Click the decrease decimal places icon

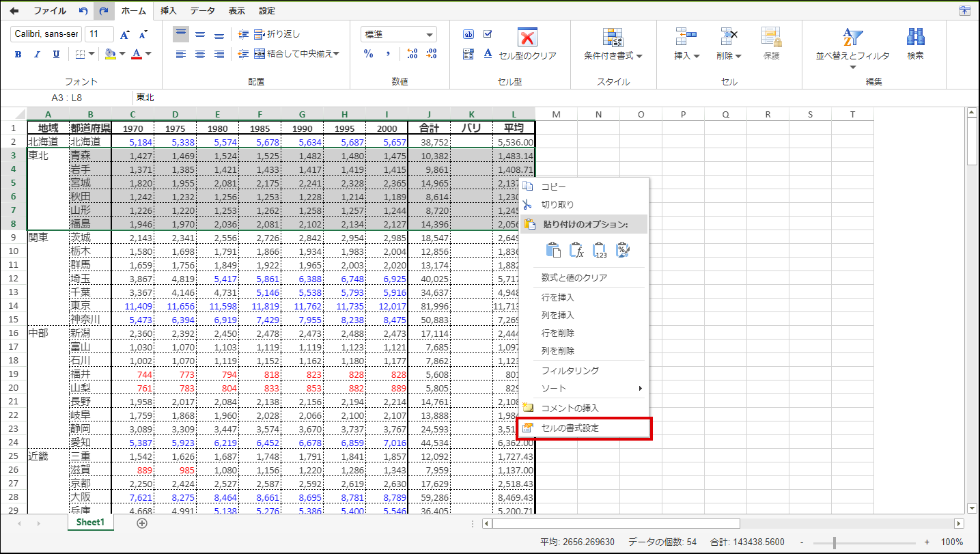[x=432, y=54]
